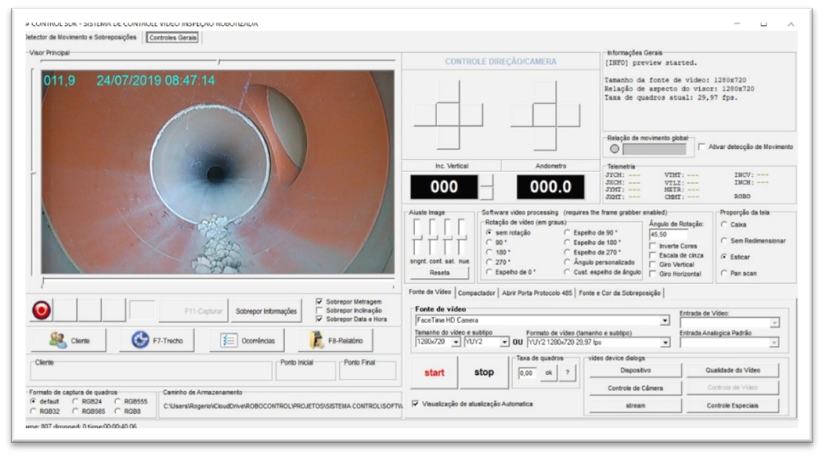Expand the 1280x720 video size dropdown
824x457 pixels.
click(x=456, y=342)
